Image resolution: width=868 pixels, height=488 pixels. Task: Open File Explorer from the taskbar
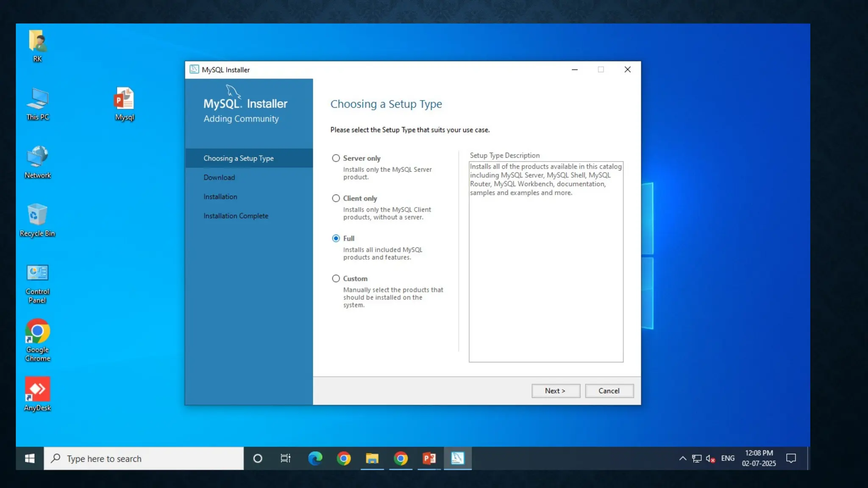372,458
